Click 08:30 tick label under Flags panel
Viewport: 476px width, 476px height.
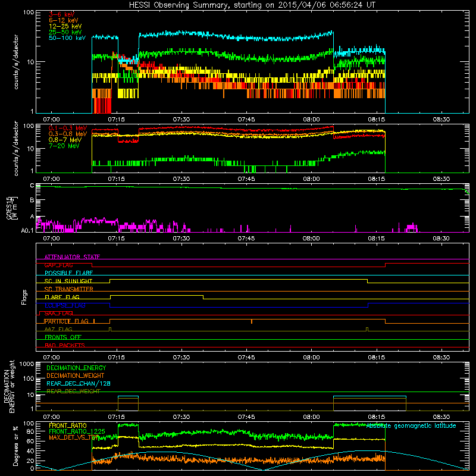pos(441,358)
